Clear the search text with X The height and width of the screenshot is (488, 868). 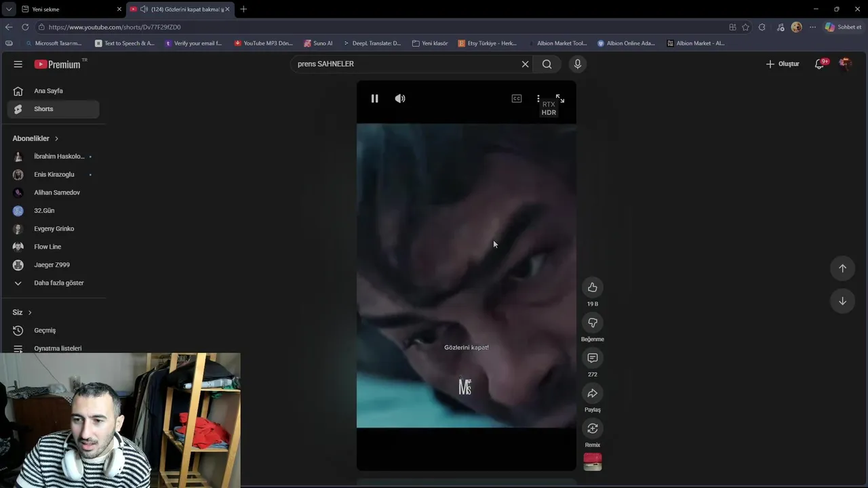click(525, 64)
